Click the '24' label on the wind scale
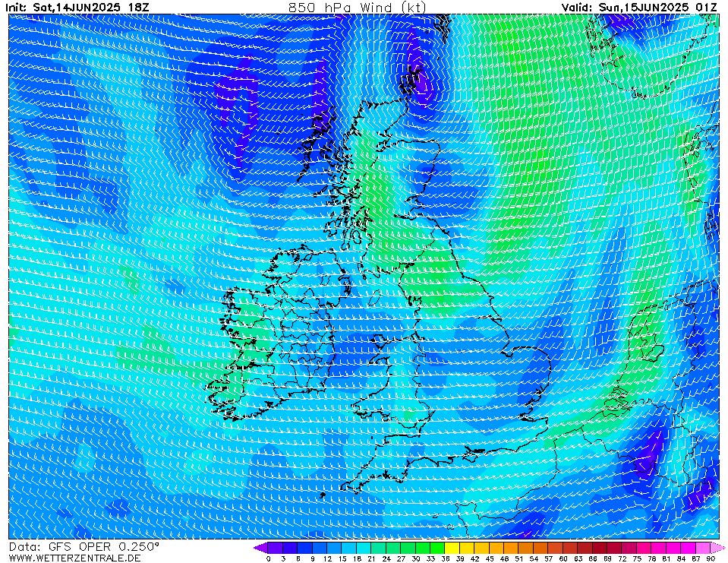Viewport: 728px width, 563px height. click(x=386, y=558)
